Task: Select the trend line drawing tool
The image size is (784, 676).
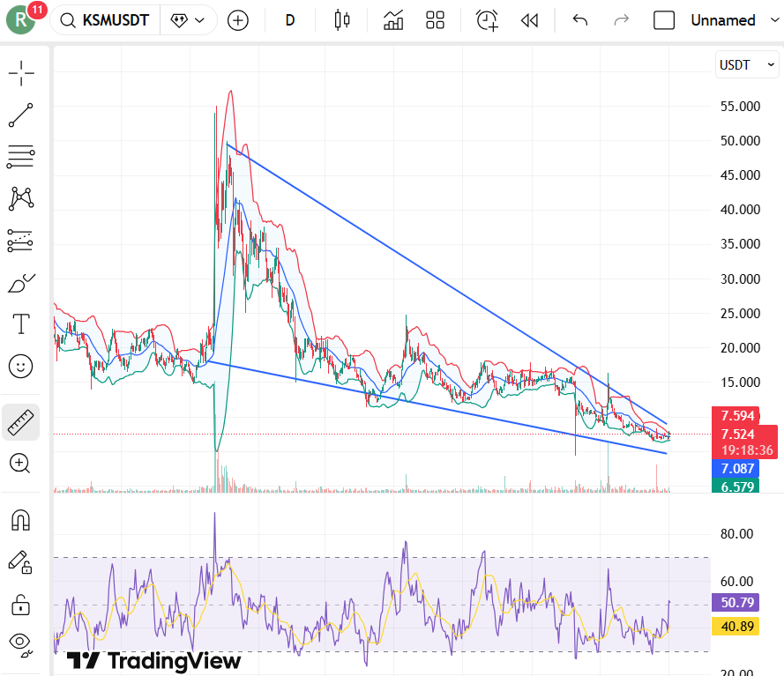Action: 21,115
